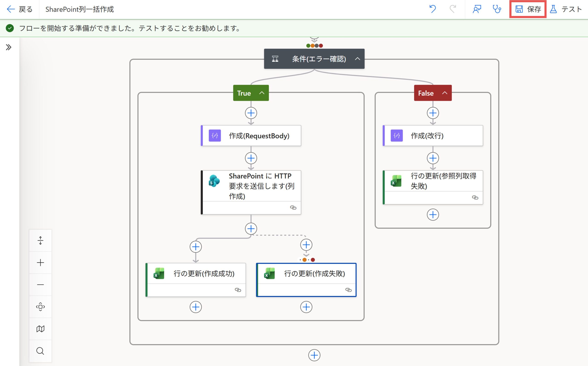Collapse the True branch
Screen dimensions: 588x366
[262, 93]
